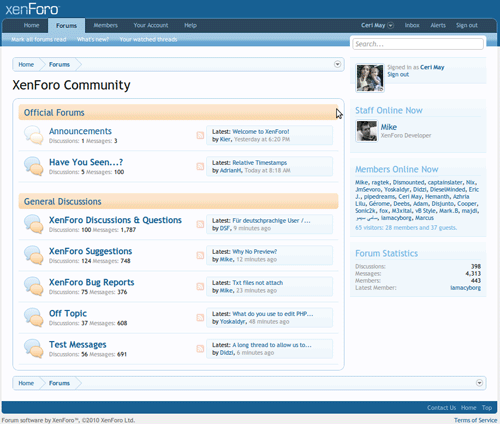Click the XenForo Suggestions bubble icon
Image resolution: width=500 pixels, height=424 pixels.
[34, 255]
